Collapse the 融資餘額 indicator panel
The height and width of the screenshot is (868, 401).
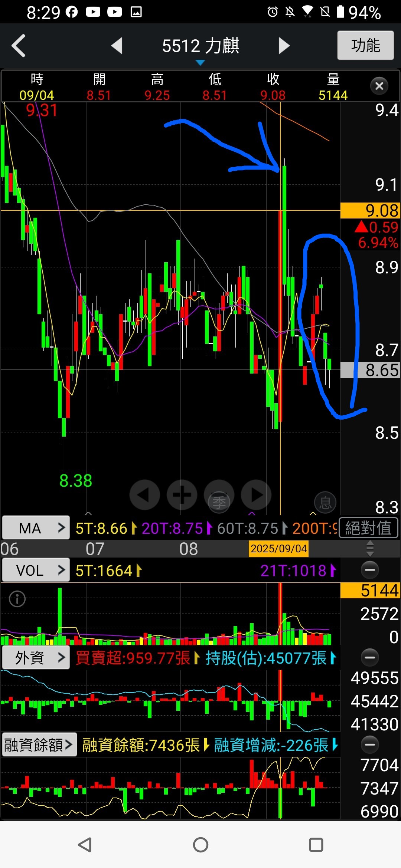(x=370, y=744)
